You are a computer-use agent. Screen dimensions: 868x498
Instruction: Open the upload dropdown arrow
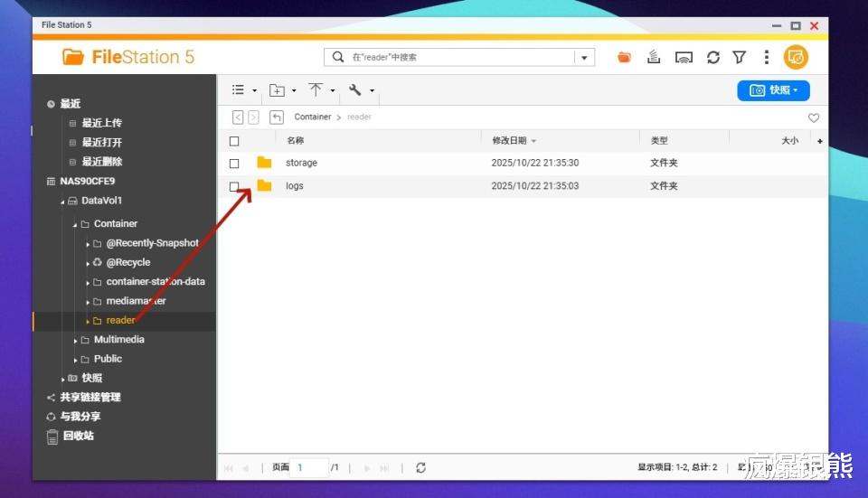(x=333, y=90)
